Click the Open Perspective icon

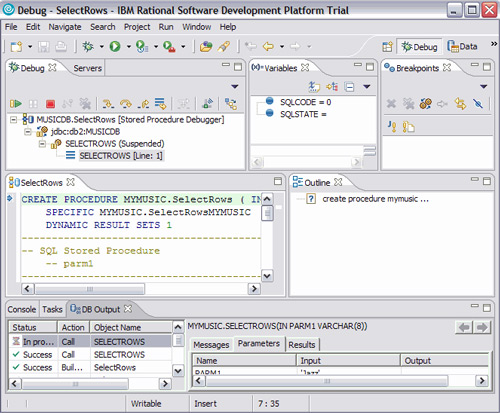tap(387, 47)
